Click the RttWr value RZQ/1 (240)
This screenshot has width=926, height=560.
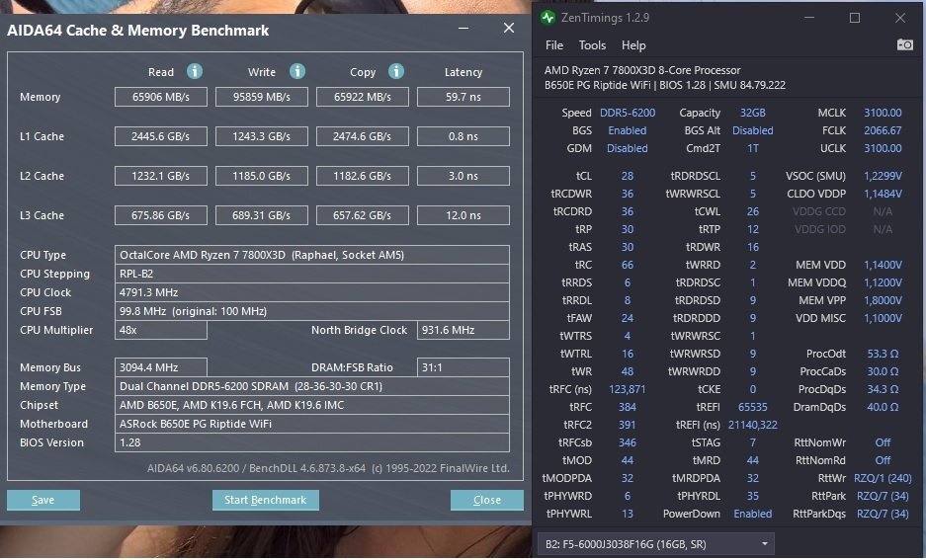[883, 478]
